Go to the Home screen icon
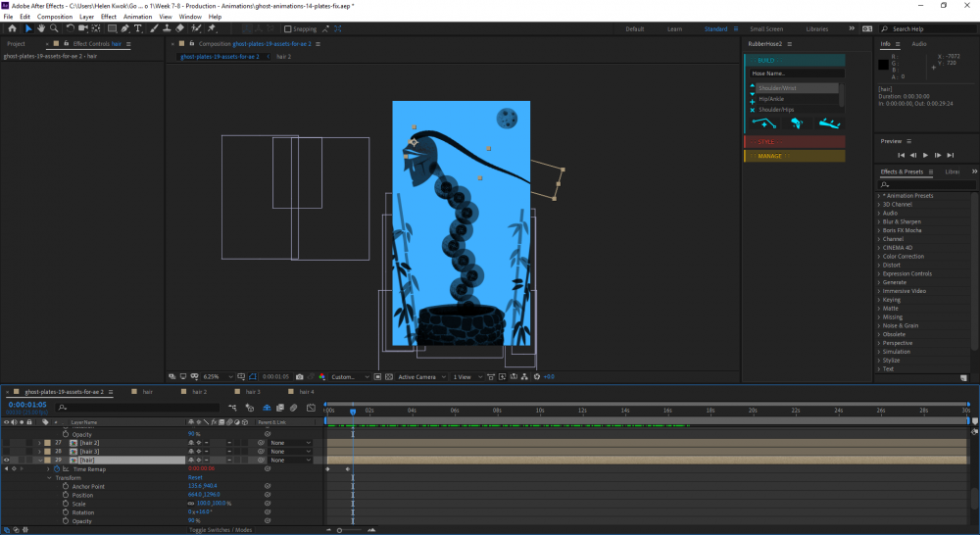 12,28
